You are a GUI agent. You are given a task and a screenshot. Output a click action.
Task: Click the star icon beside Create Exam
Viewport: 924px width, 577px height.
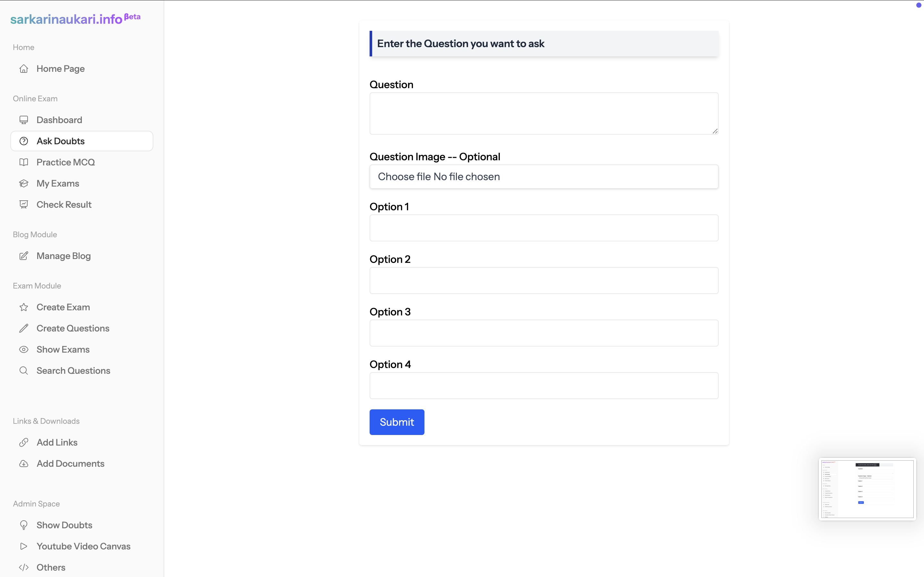[x=24, y=307]
